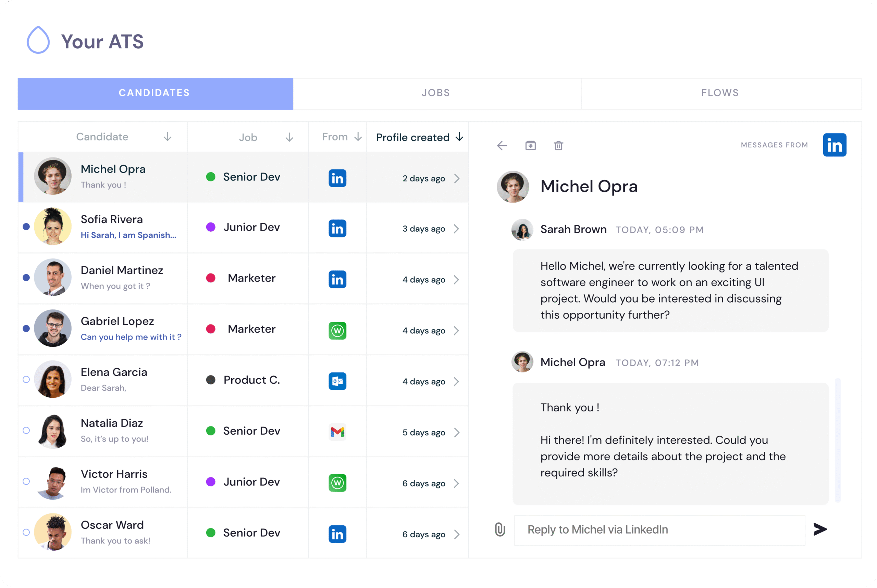Archive the Michel Opra conversation

tap(530, 145)
